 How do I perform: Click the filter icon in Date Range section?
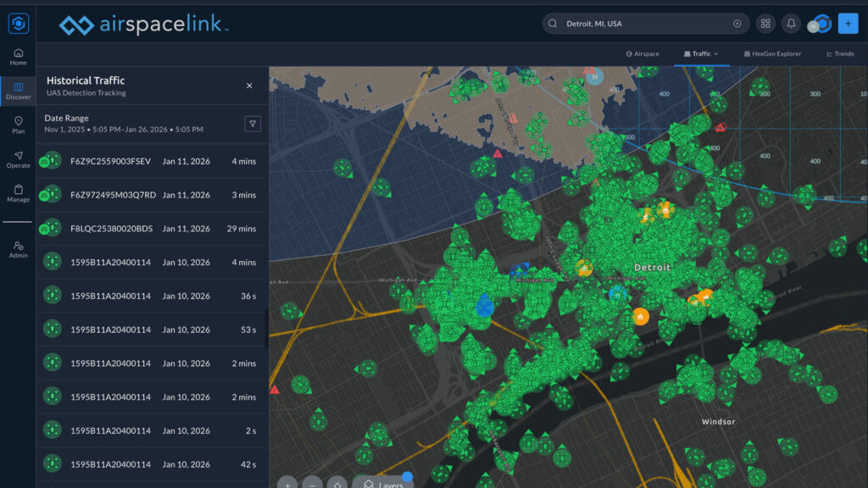click(x=253, y=124)
